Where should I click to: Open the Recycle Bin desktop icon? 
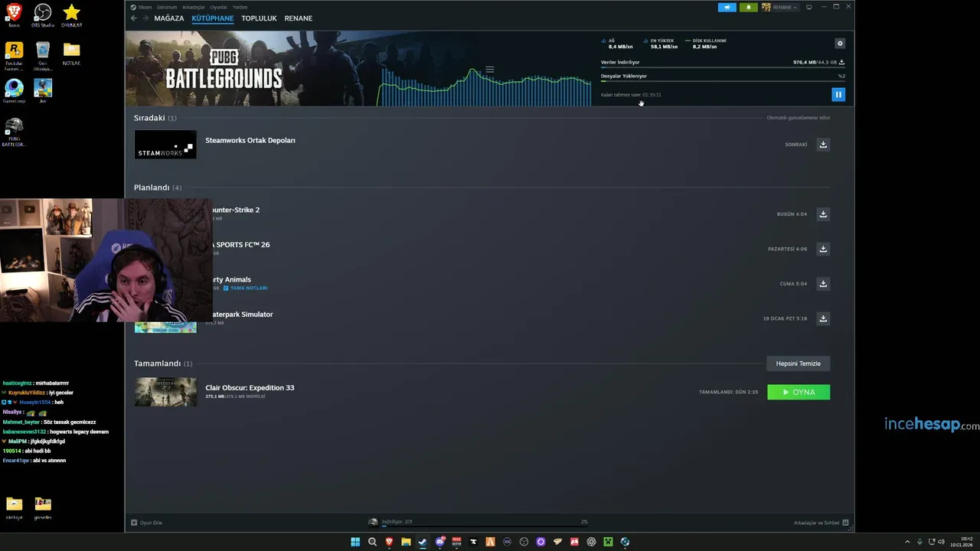pyautogui.click(x=43, y=55)
